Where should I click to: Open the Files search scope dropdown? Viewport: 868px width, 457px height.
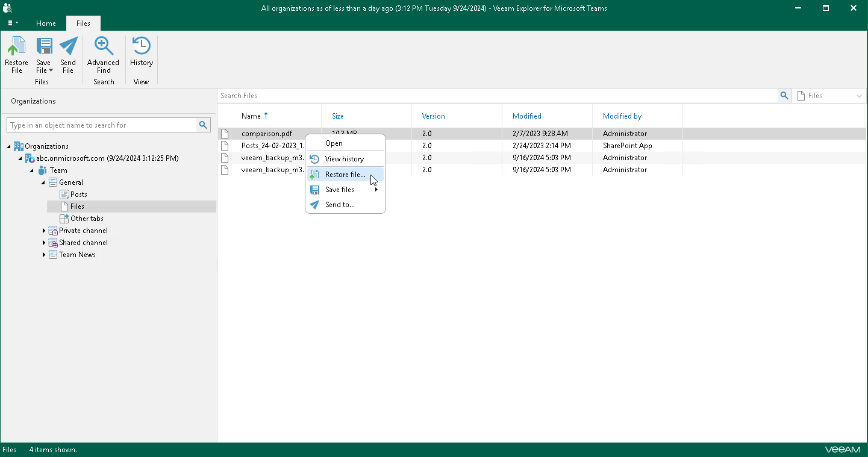tap(829, 96)
